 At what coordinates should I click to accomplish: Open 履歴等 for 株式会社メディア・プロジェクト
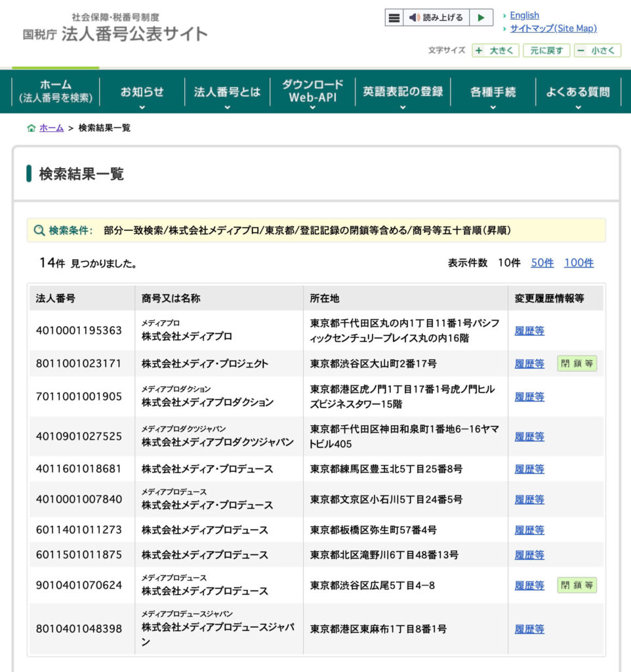[x=529, y=364]
